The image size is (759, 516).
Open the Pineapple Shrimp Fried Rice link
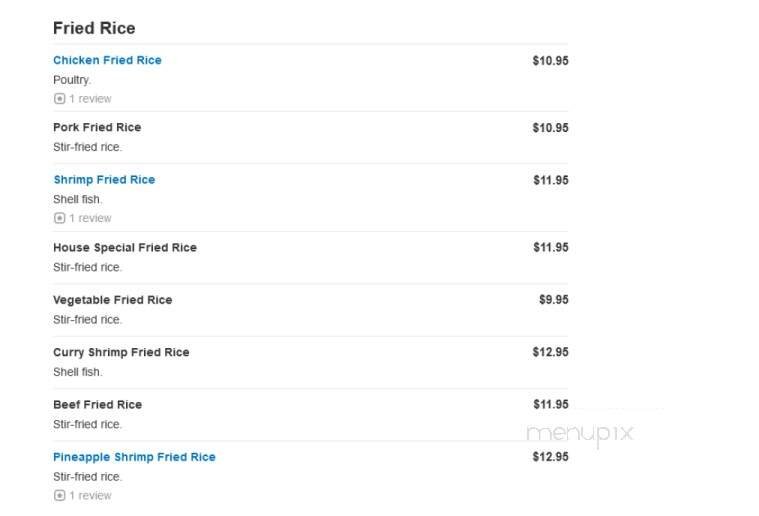point(134,457)
